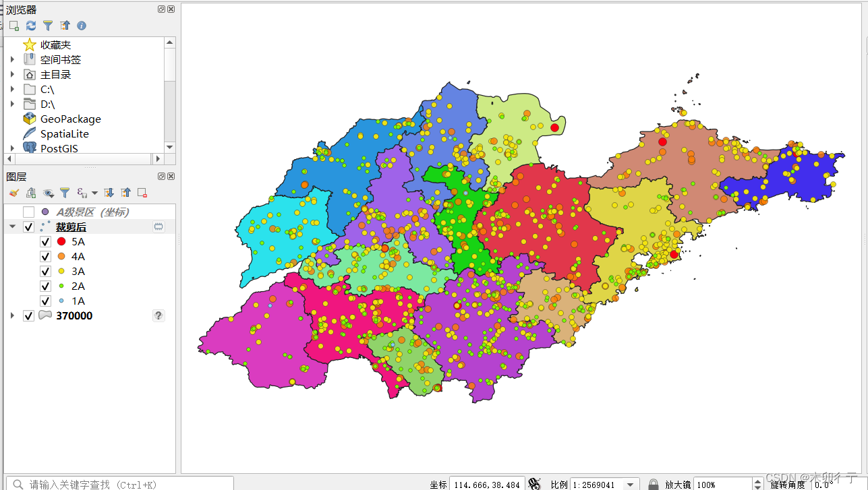
Task: Add a new layer group in Layers panel
Action: pos(30,193)
